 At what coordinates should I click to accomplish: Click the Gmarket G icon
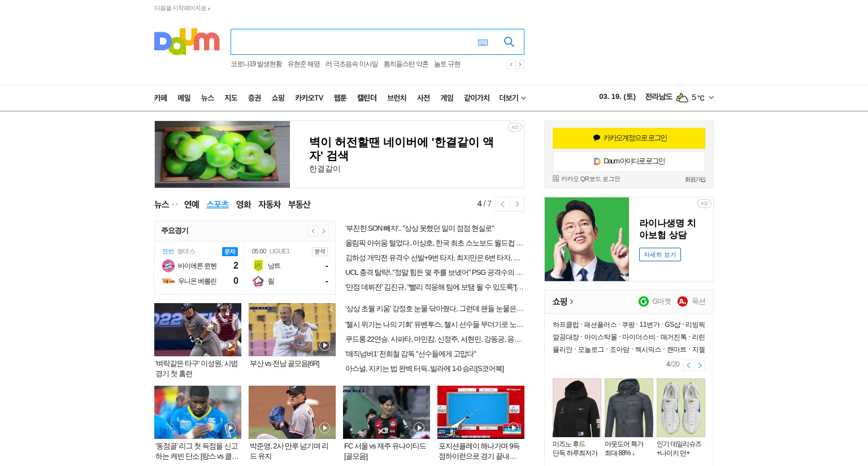[x=644, y=301]
